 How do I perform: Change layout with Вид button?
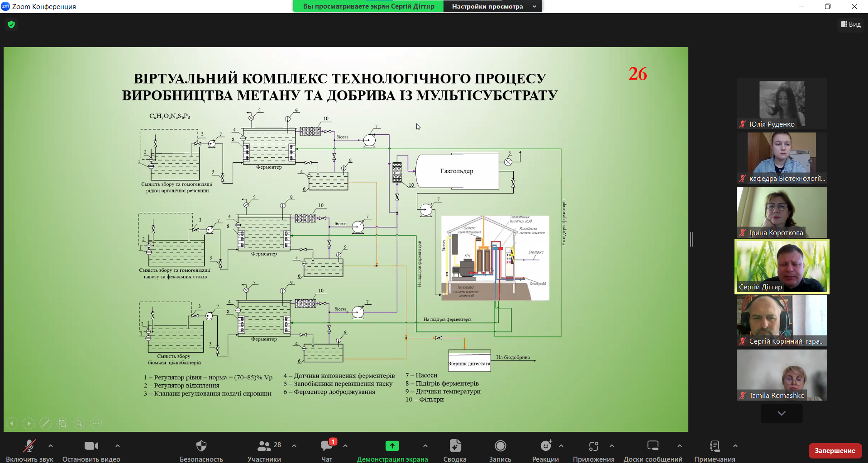[x=851, y=24]
